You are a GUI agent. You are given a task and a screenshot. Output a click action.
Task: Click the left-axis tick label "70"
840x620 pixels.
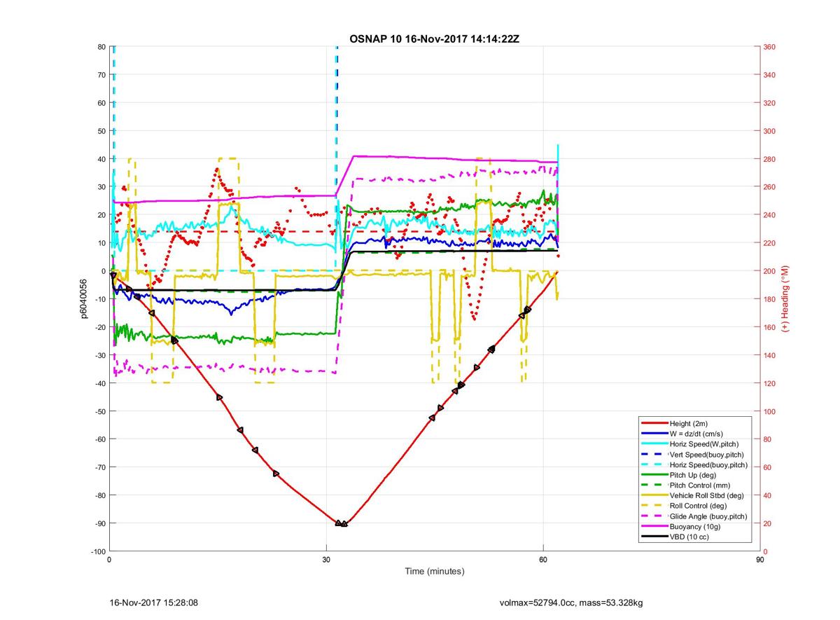(x=101, y=75)
